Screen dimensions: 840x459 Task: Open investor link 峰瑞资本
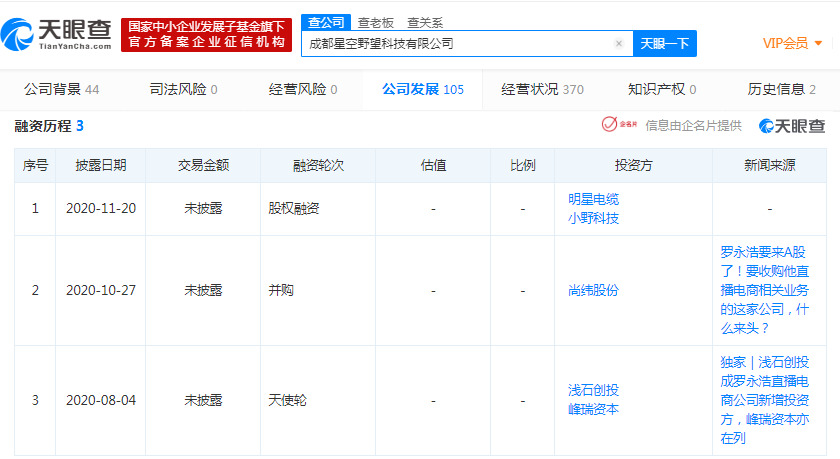593,409
